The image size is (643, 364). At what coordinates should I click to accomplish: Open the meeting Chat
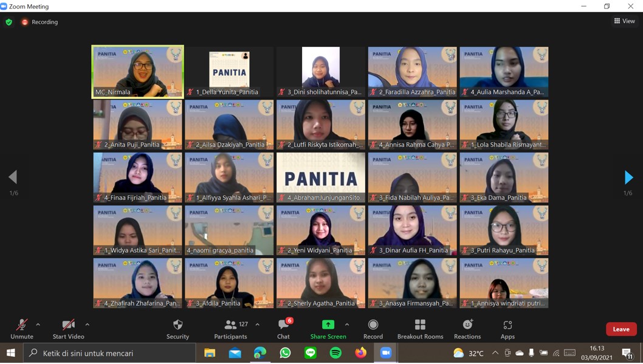tap(283, 325)
